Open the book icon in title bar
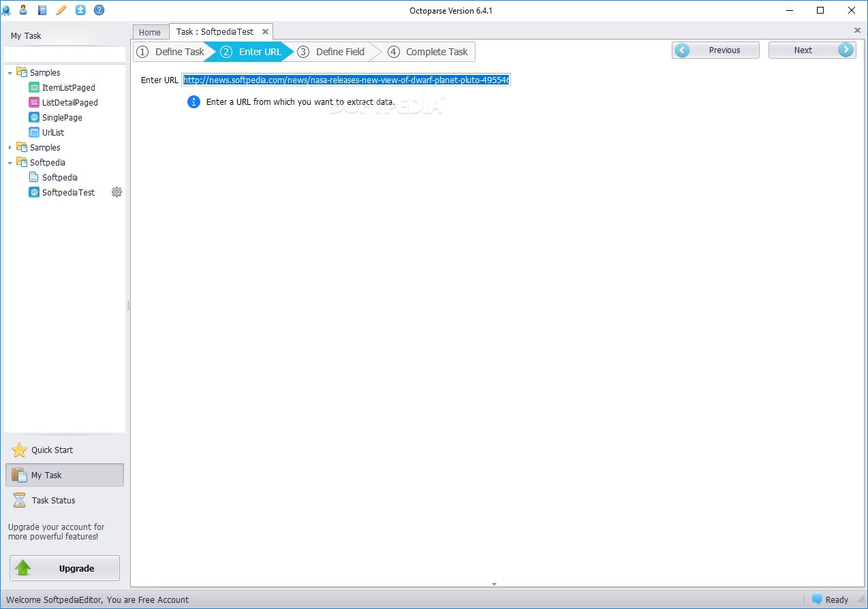 42,10
